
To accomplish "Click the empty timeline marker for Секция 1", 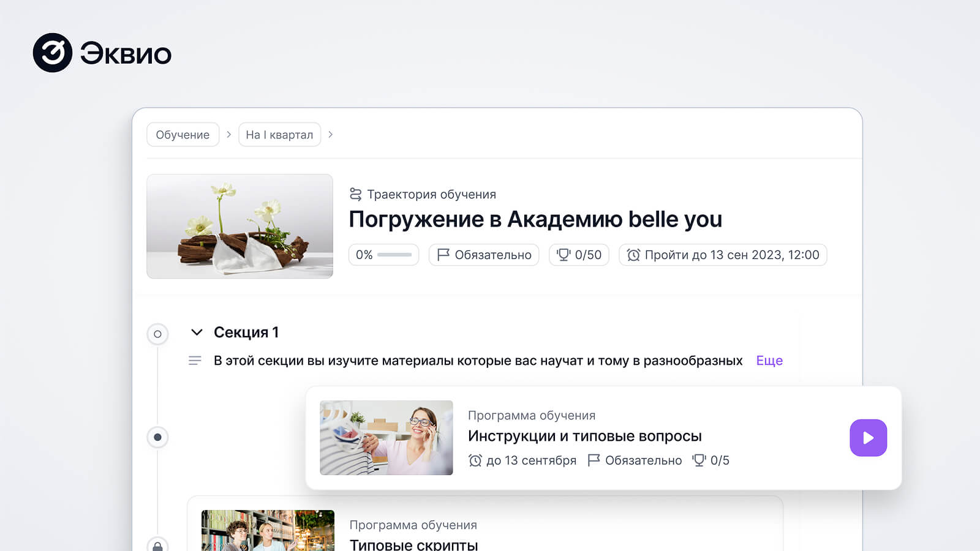I will pos(157,334).
